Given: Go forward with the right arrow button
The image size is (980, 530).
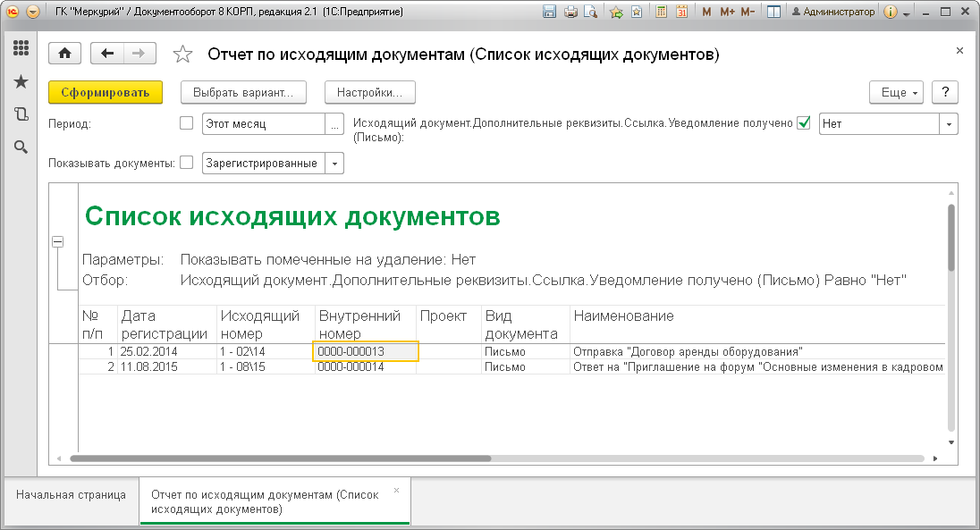Looking at the screenshot, I should pyautogui.click(x=139, y=54).
